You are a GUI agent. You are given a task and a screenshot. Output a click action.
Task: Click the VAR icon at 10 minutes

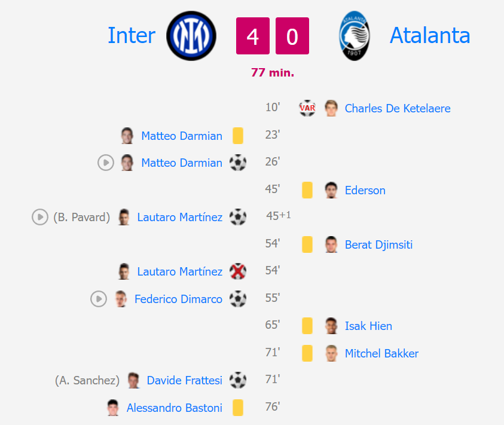pyautogui.click(x=307, y=108)
